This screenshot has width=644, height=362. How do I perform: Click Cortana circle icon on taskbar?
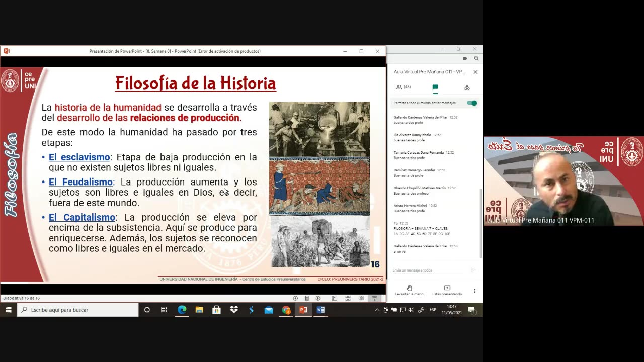[x=147, y=310]
